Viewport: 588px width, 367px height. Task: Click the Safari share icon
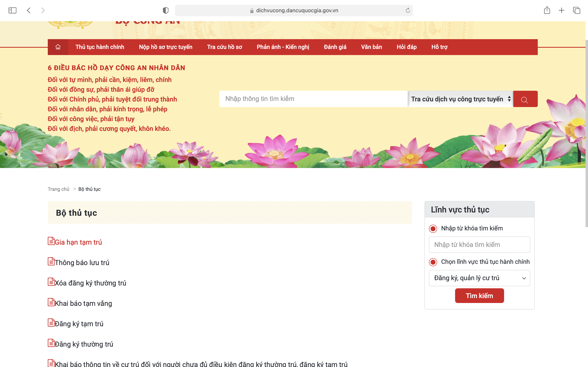click(x=547, y=10)
